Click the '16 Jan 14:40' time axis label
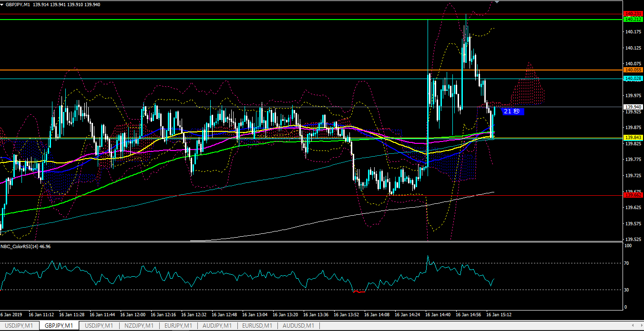 [438, 315]
